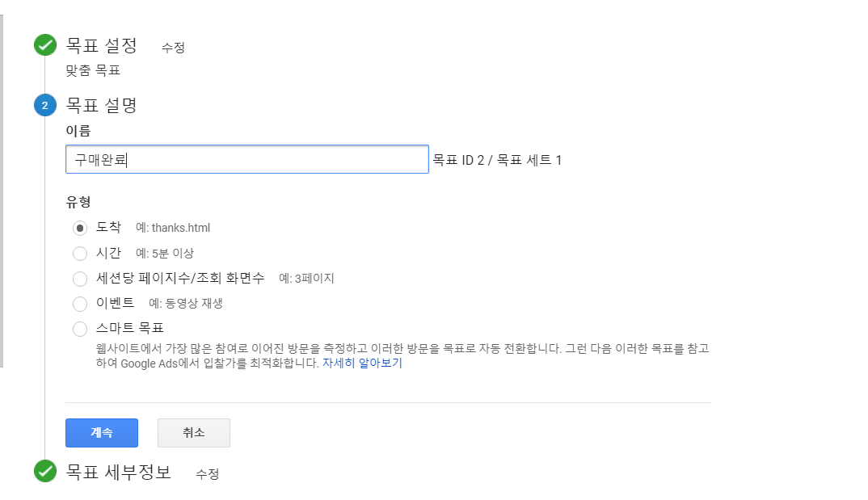The height and width of the screenshot is (500, 868).
Task: Click green checkmark icon beside 목표 세부정보
Action: click(45, 471)
